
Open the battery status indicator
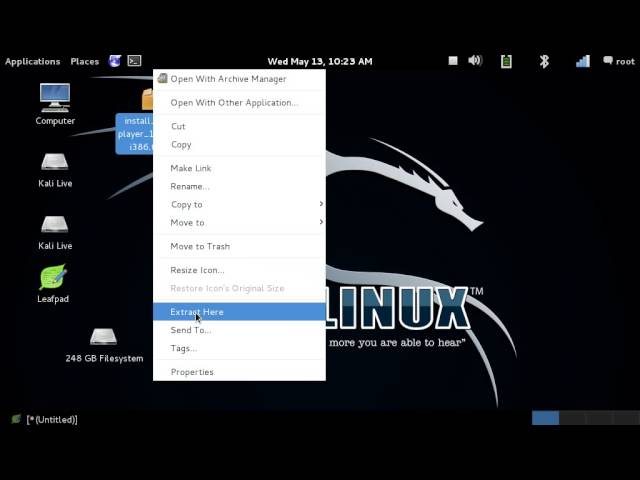[506, 61]
